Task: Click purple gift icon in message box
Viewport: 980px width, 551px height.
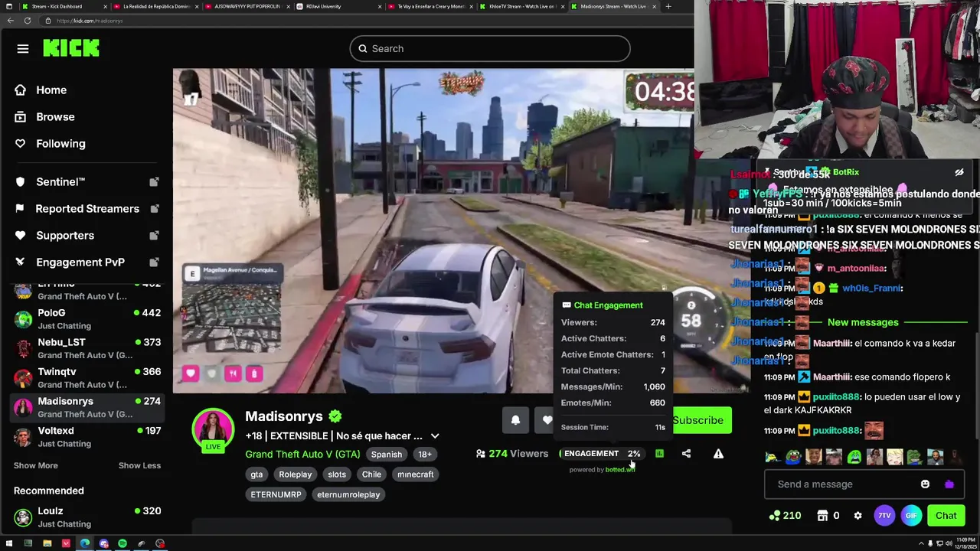Action: (949, 484)
